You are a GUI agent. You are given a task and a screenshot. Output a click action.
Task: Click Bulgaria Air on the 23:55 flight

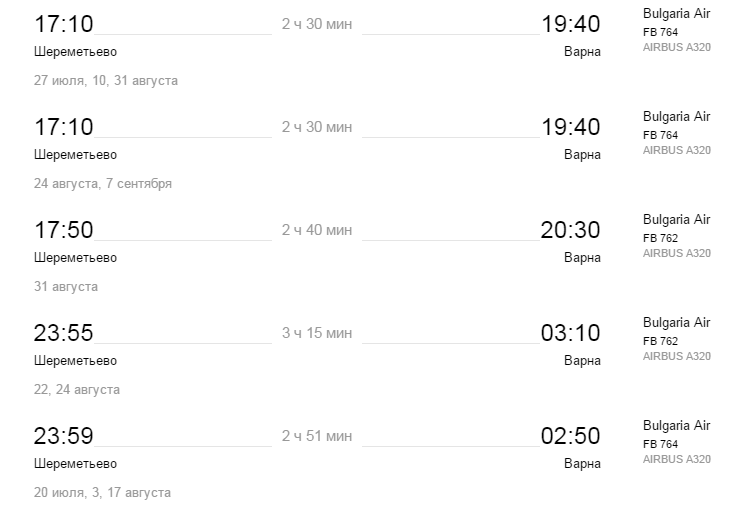[x=676, y=322]
